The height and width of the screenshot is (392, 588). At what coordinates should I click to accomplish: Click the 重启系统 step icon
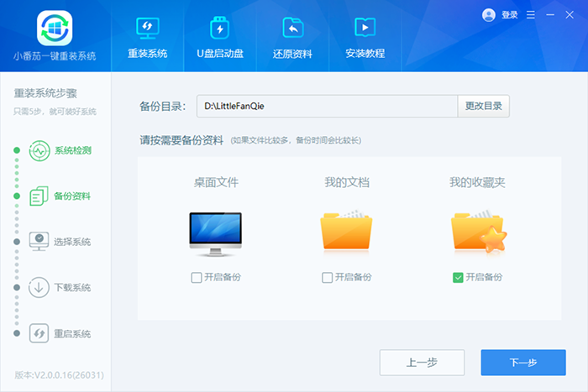(39, 333)
